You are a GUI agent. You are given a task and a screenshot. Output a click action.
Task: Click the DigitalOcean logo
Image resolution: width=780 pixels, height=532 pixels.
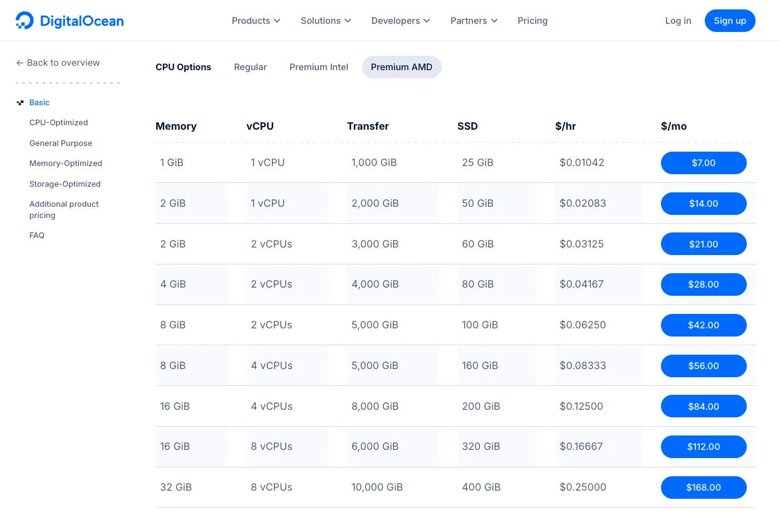70,21
